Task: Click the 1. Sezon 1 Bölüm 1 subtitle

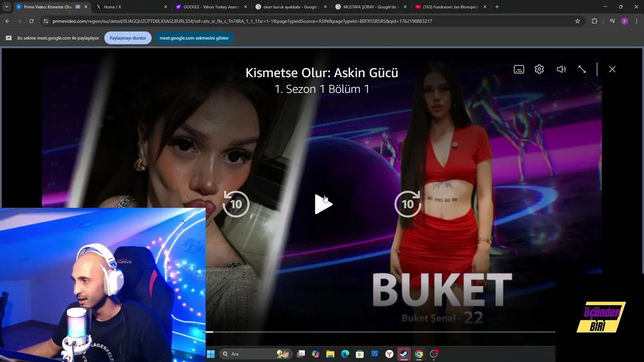Action: pyautogui.click(x=322, y=89)
